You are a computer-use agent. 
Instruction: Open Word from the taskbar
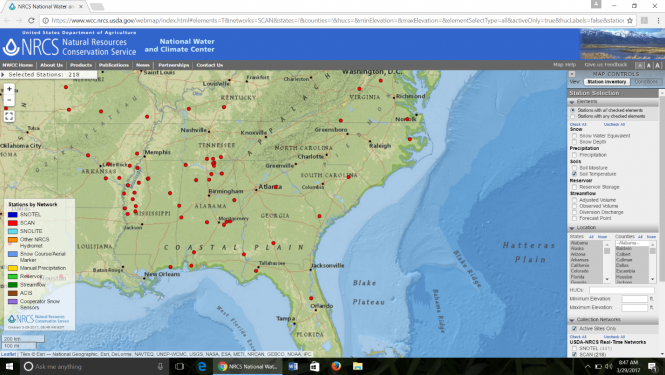293,367
